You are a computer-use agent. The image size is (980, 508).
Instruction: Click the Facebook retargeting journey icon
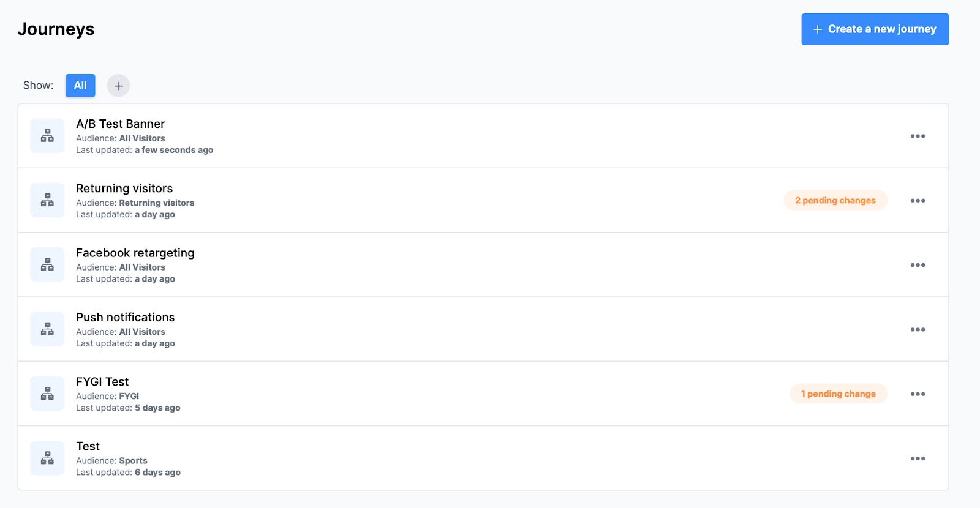click(x=47, y=264)
